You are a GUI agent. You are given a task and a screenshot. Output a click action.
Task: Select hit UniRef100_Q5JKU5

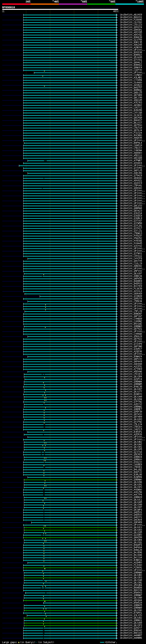point(131,58)
